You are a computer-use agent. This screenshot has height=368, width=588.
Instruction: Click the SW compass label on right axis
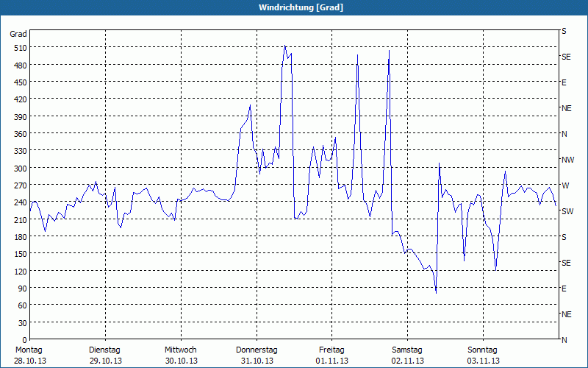coord(567,211)
